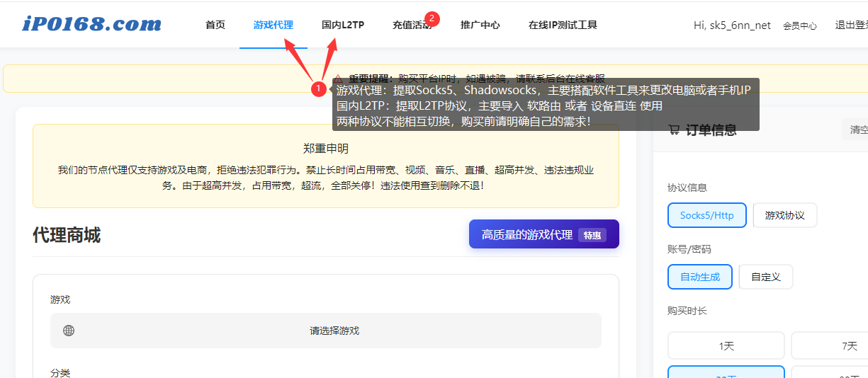Click the globe icon in game selector
This screenshot has height=378, width=868.
tap(69, 331)
